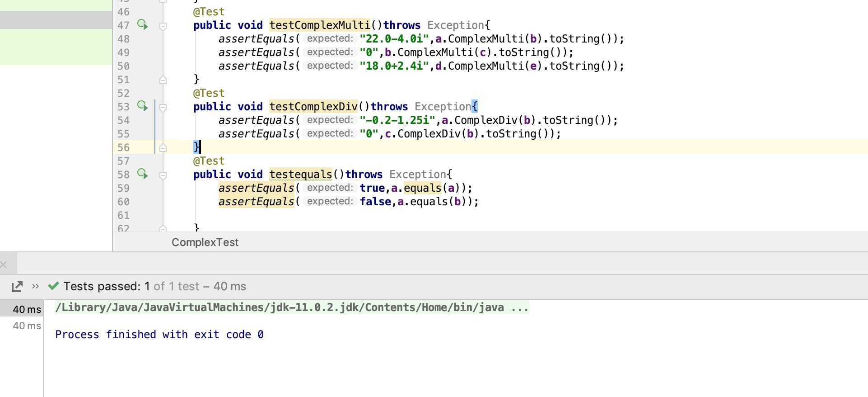
Task: Click the Exception type on line 53
Action: 443,106
